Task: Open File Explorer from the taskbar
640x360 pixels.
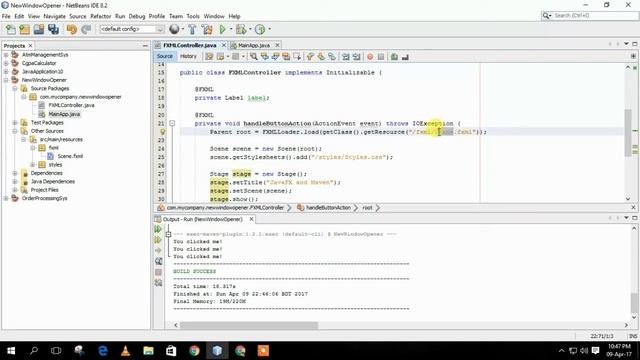Action: point(148,351)
